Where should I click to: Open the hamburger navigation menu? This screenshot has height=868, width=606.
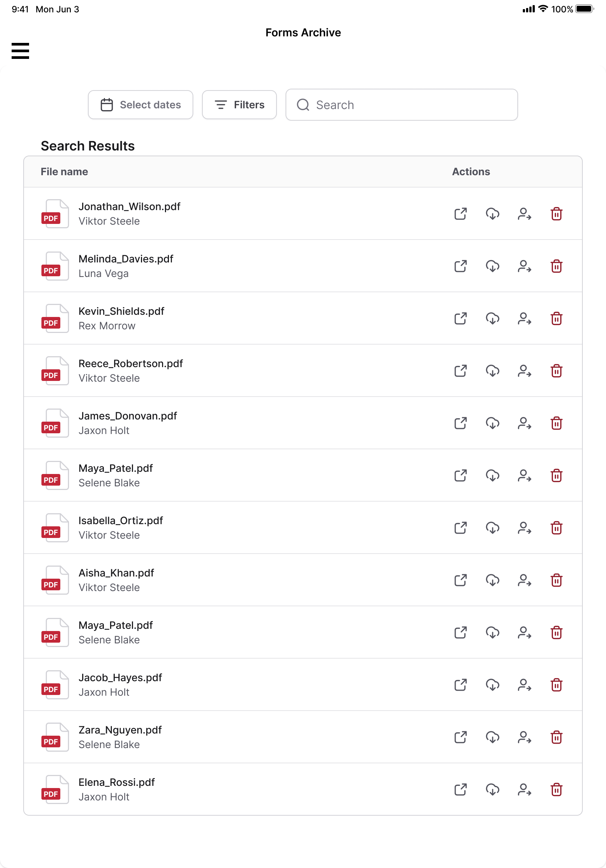[20, 51]
